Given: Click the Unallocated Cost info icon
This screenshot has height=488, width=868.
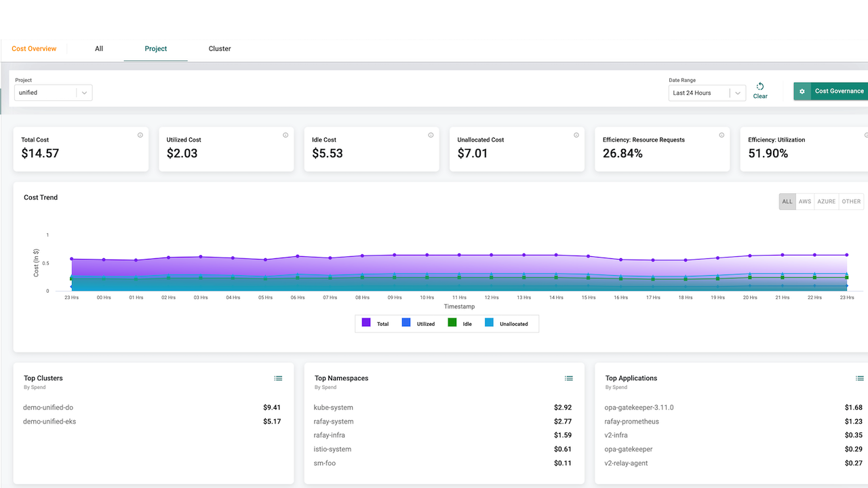Looking at the screenshot, I should 576,135.
